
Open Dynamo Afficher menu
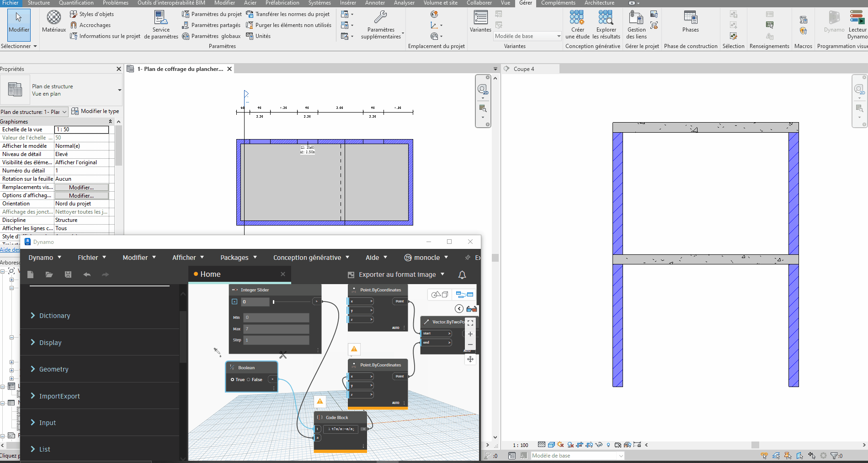point(188,258)
